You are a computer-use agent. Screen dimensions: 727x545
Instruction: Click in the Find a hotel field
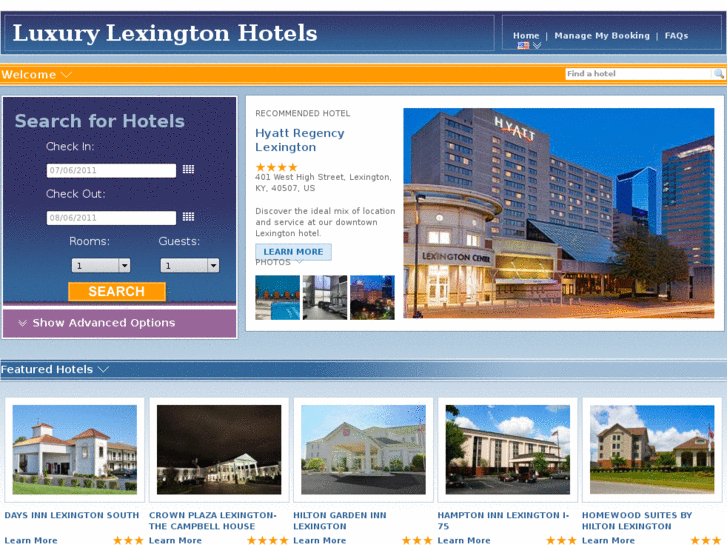tap(638, 74)
